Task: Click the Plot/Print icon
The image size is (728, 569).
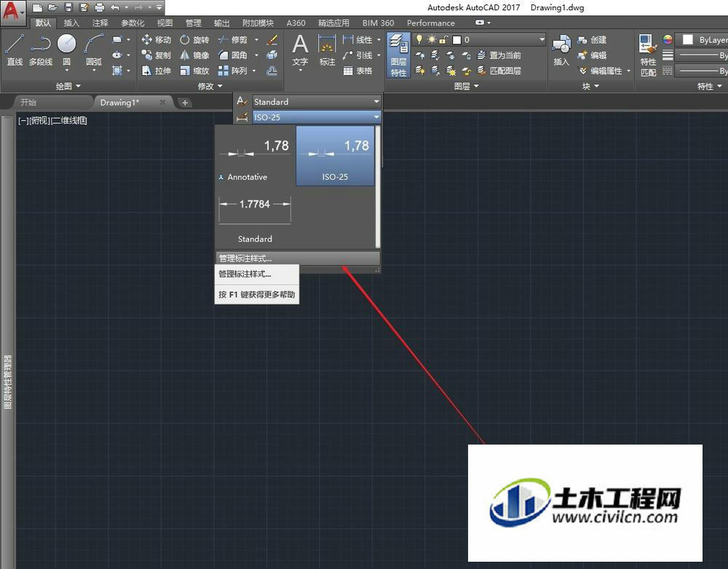Action: (99, 7)
